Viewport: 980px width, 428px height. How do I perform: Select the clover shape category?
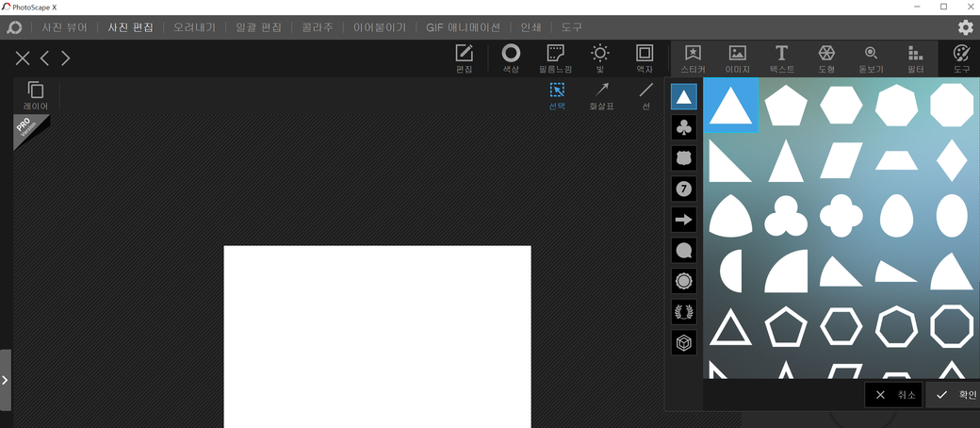click(x=684, y=126)
